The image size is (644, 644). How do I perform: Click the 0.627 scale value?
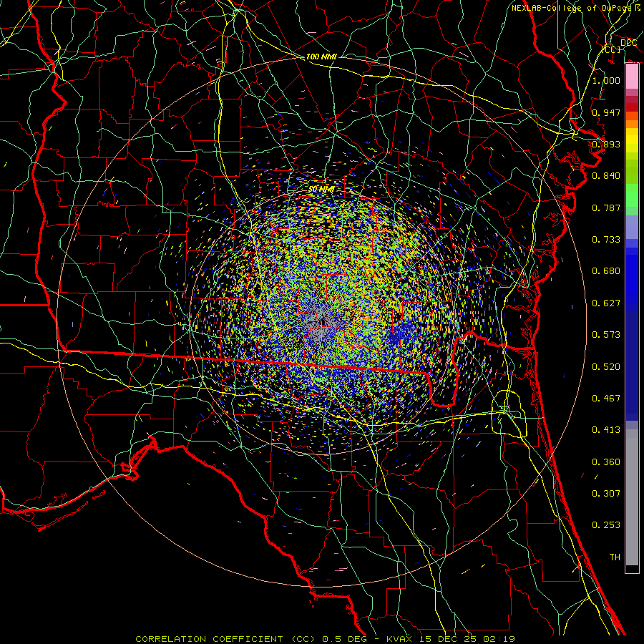pyautogui.click(x=606, y=303)
